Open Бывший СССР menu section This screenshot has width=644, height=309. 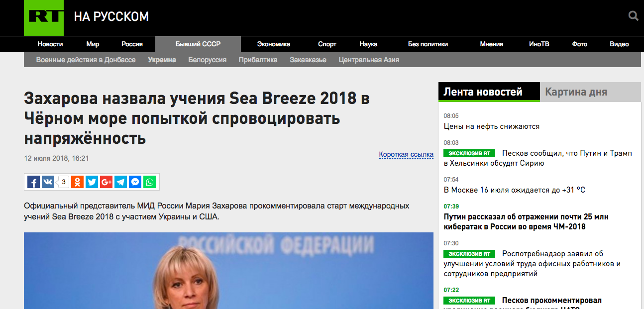pyautogui.click(x=198, y=44)
